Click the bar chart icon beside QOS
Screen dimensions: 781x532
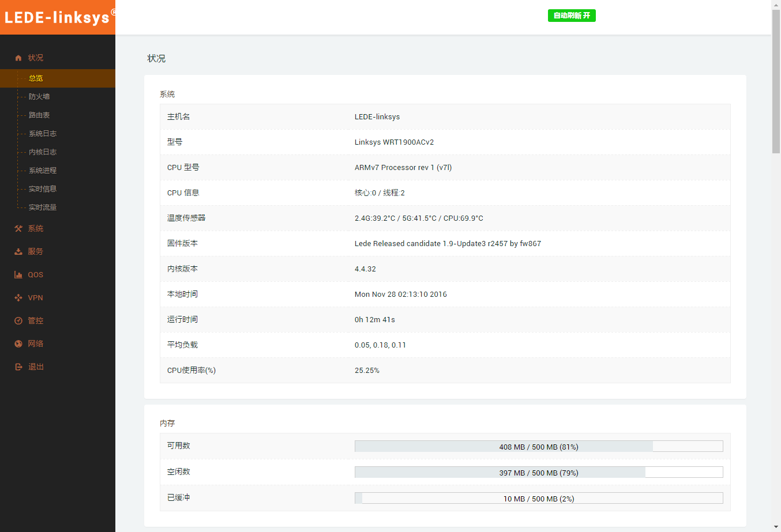[x=18, y=275]
